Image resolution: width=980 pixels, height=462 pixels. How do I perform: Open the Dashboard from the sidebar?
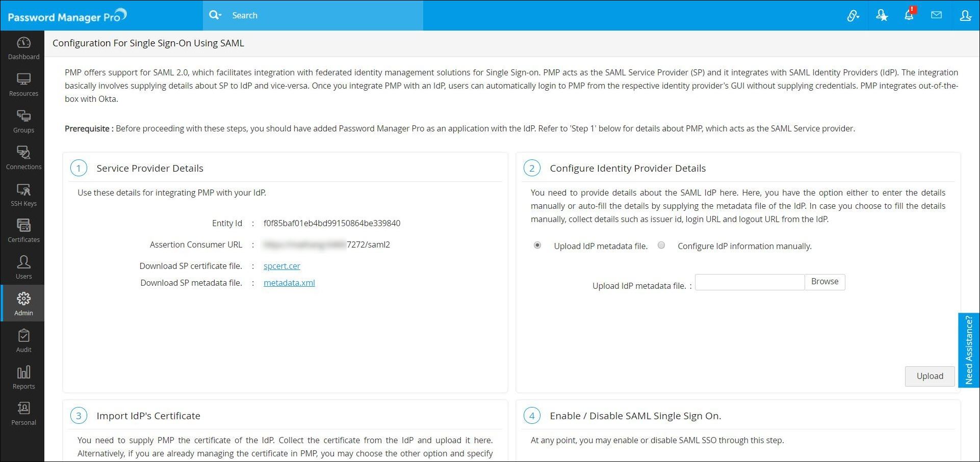point(23,49)
